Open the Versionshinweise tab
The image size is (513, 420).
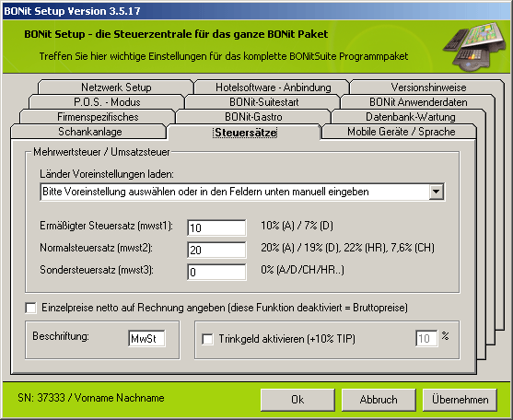click(x=428, y=87)
